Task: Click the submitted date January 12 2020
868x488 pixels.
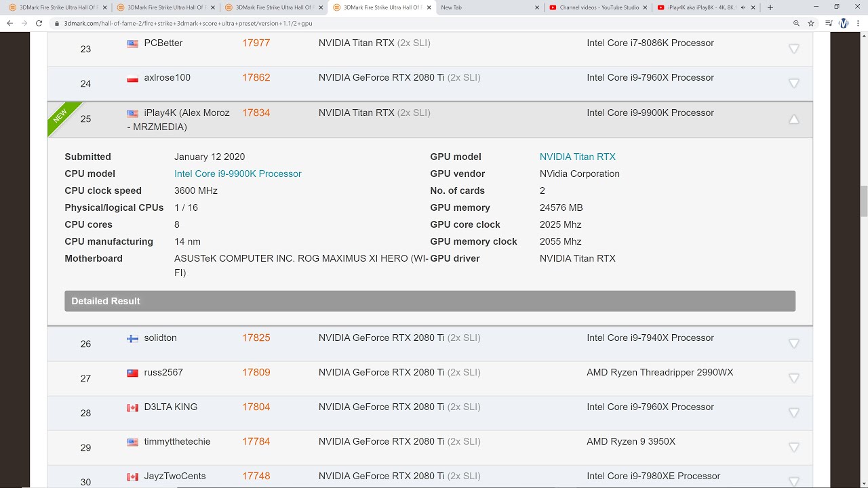Action: (210, 157)
